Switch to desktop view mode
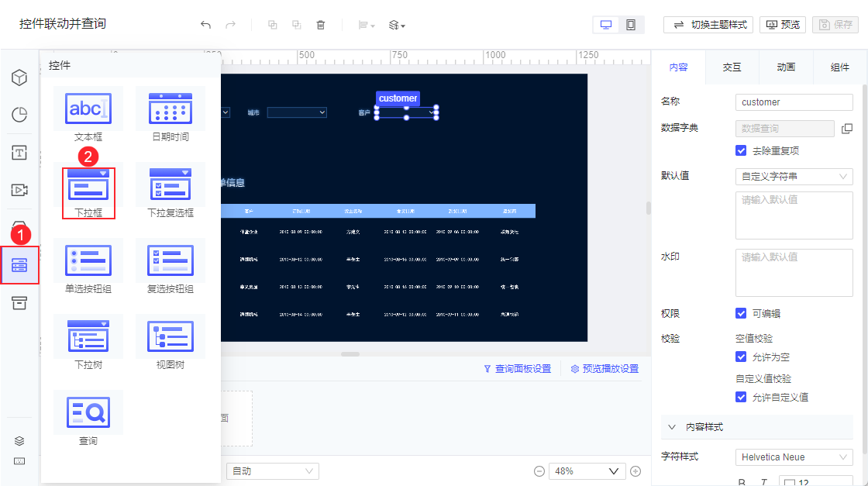This screenshot has width=868, height=486. tap(606, 25)
